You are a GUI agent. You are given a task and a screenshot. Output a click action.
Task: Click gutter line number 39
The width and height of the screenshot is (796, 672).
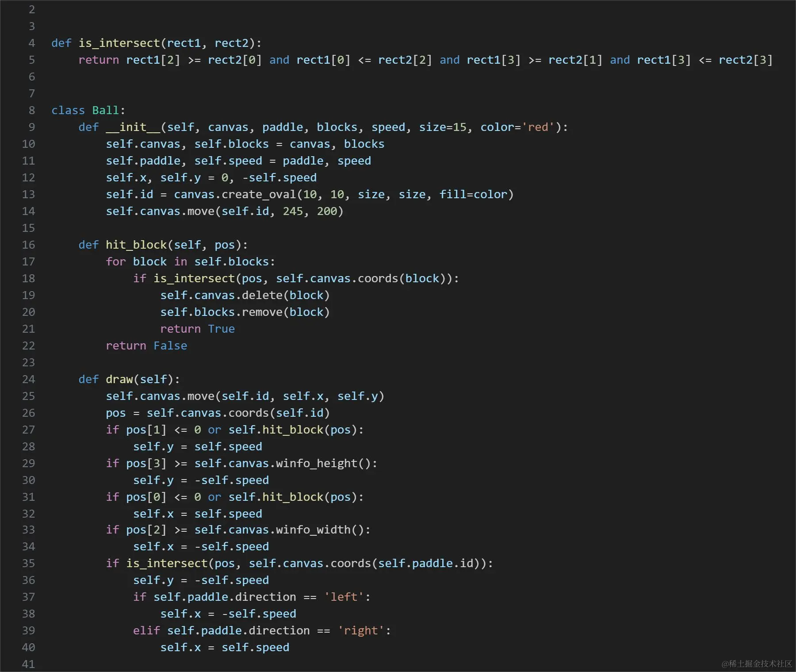(28, 631)
